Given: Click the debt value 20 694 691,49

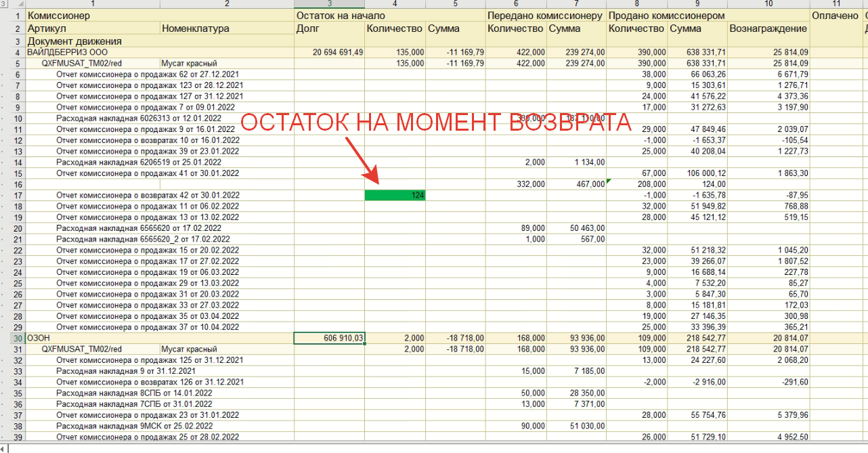Looking at the screenshot, I should (x=329, y=52).
